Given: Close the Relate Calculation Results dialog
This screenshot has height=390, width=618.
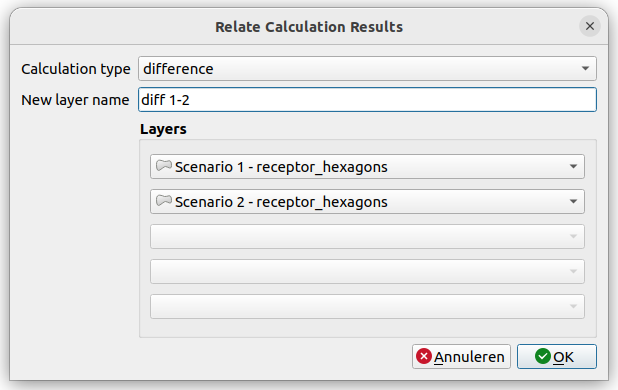Looking at the screenshot, I should (590, 26).
